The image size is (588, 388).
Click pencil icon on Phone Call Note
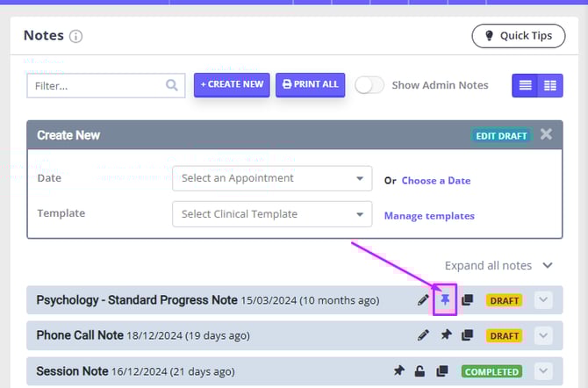(424, 335)
